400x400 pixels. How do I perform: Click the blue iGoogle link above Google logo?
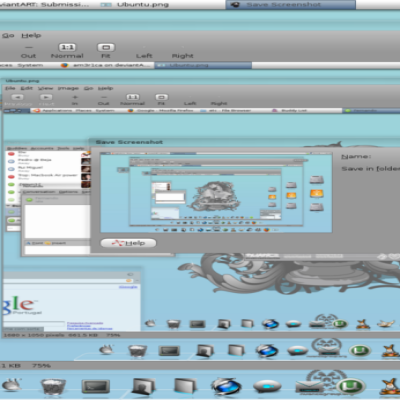[x=128, y=287]
